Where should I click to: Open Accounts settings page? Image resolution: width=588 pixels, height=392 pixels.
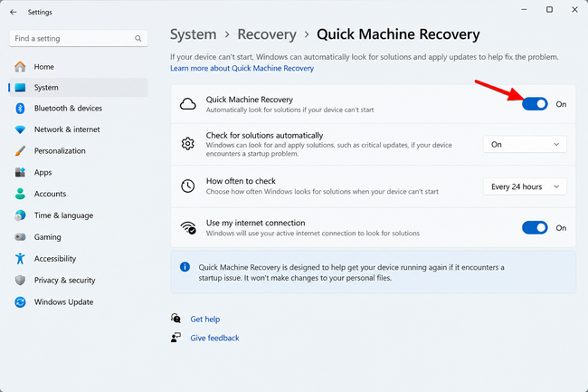[x=79, y=194]
